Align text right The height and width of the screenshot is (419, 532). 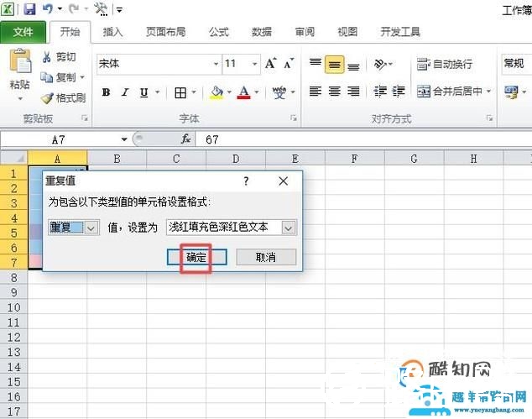[x=353, y=91]
